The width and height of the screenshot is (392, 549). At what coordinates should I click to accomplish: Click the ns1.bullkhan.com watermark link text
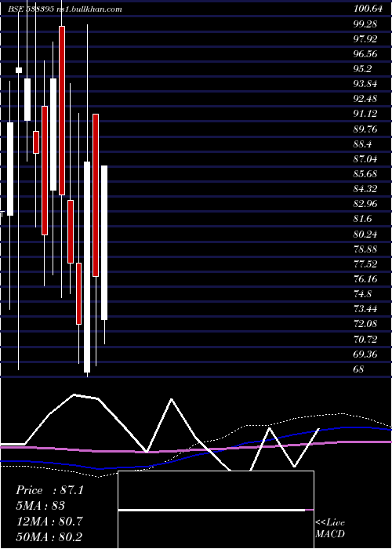tap(89, 9)
